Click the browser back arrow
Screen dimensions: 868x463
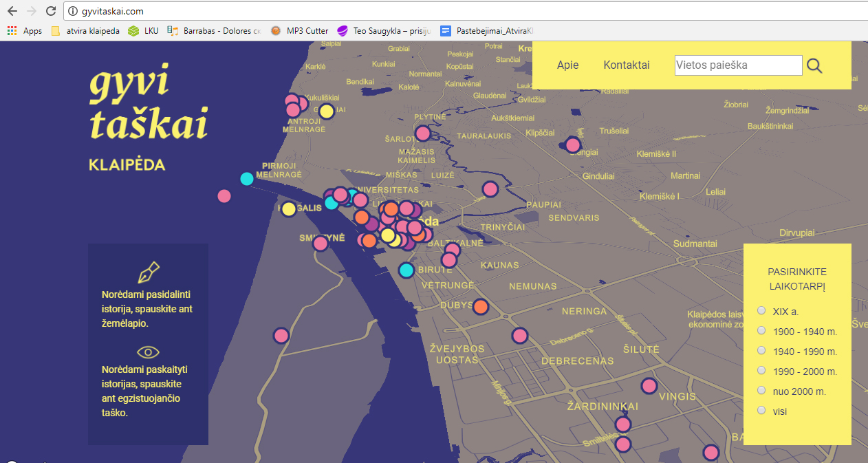tap(12, 11)
